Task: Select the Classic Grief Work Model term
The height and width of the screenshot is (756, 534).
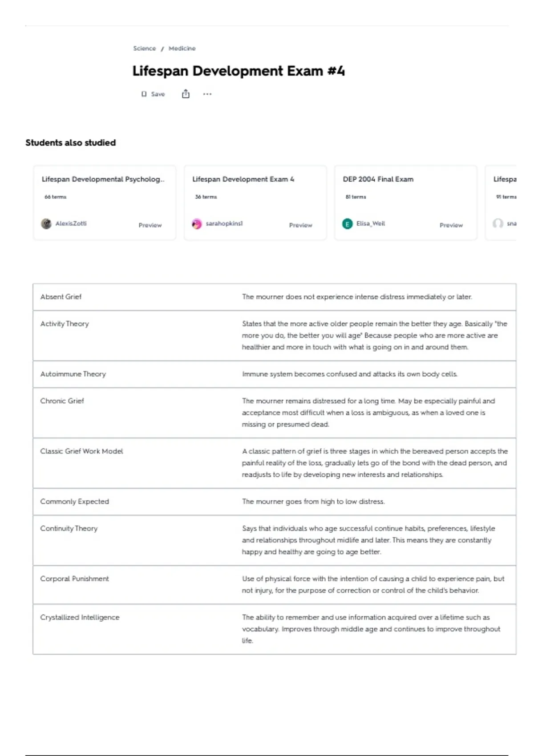Action: 81,451
